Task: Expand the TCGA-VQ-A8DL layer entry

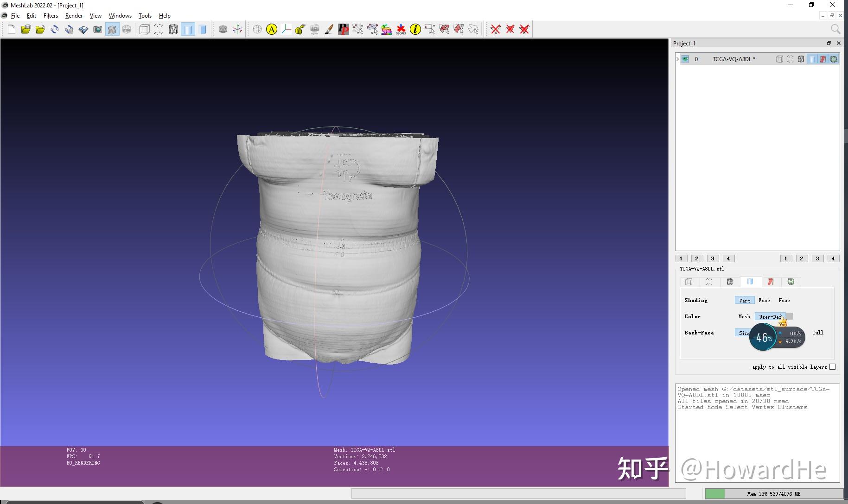Action: pyautogui.click(x=677, y=59)
